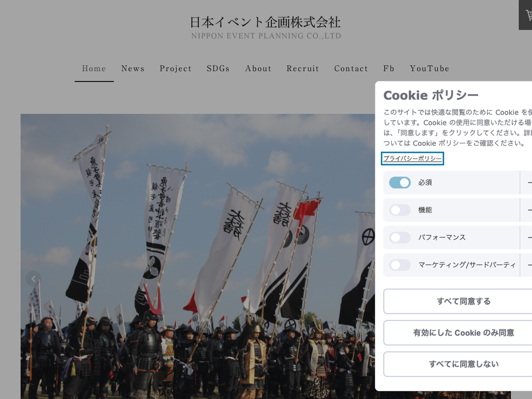Open the YouTube navigation link
The height and width of the screenshot is (399, 532).
pos(430,69)
